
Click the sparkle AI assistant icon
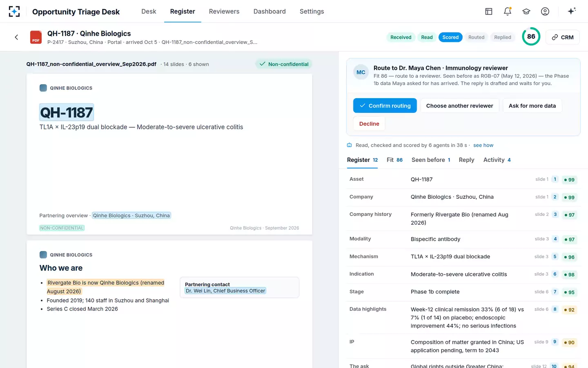pyautogui.click(x=572, y=11)
